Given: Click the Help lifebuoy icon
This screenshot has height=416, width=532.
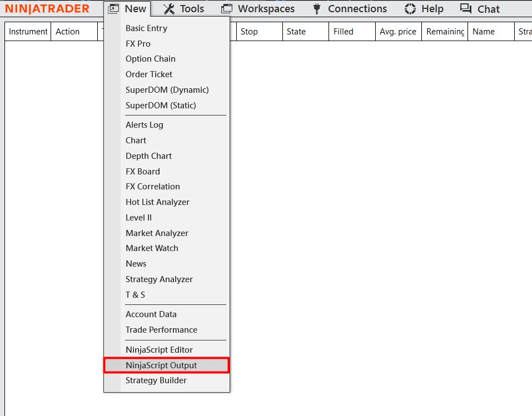Looking at the screenshot, I should pos(410,9).
